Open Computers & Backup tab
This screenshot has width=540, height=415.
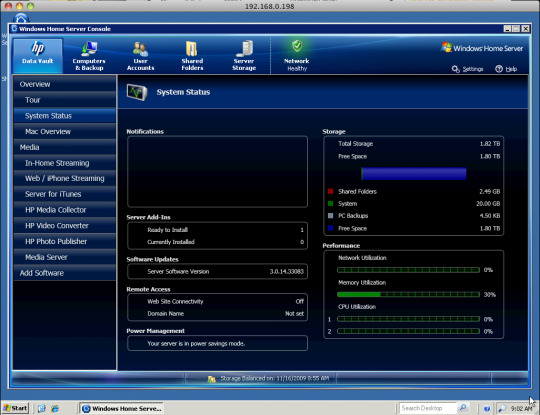(89, 55)
